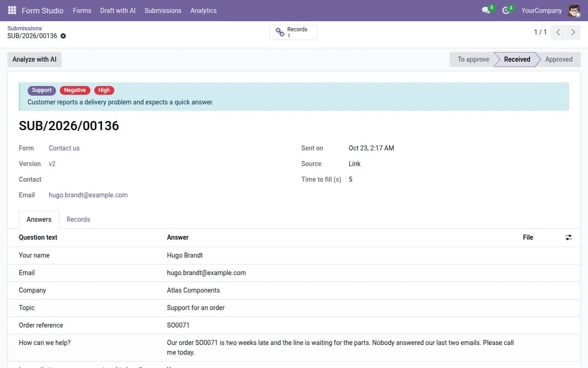Viewport: 588px width, 368px height.
Task: Open the Submissions menu
Action: [163, 10]
